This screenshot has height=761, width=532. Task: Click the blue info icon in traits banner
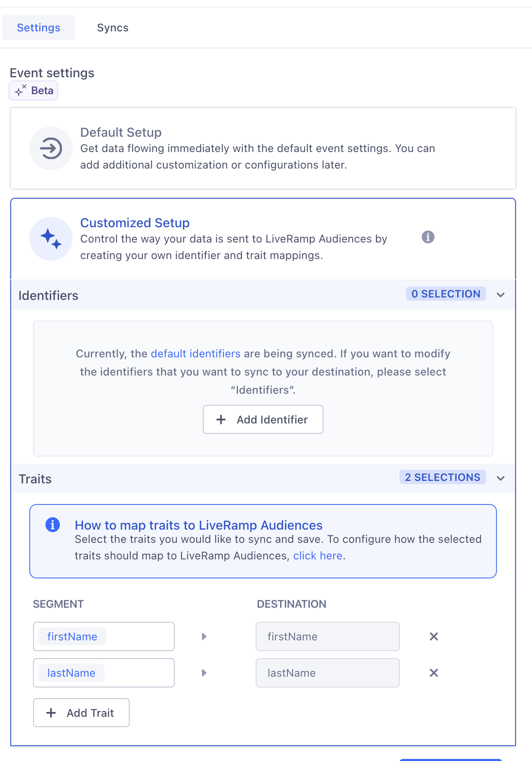click(52, 525)
